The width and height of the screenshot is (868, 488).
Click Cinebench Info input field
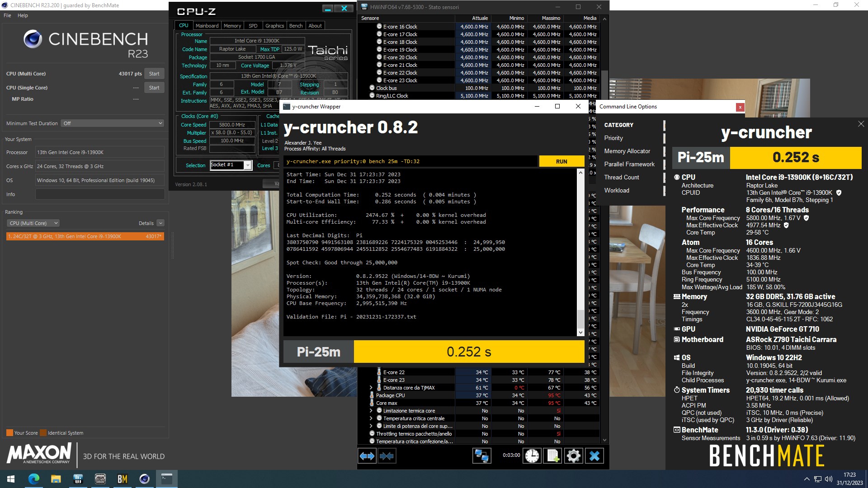coord(100,194)
